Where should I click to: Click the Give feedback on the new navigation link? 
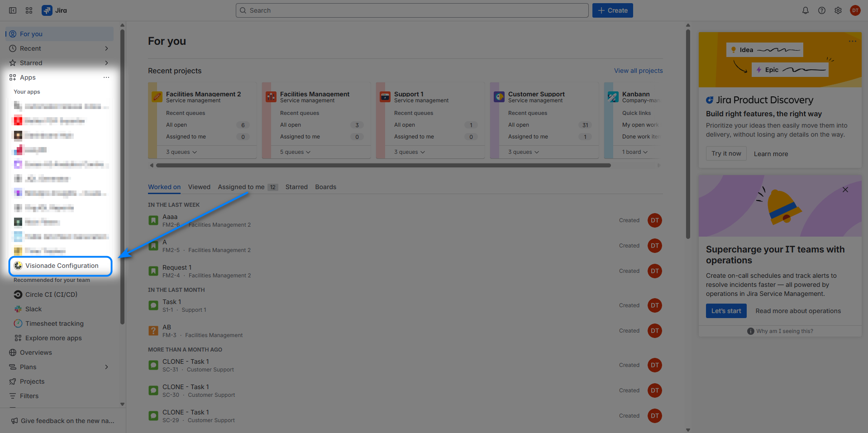62,421
